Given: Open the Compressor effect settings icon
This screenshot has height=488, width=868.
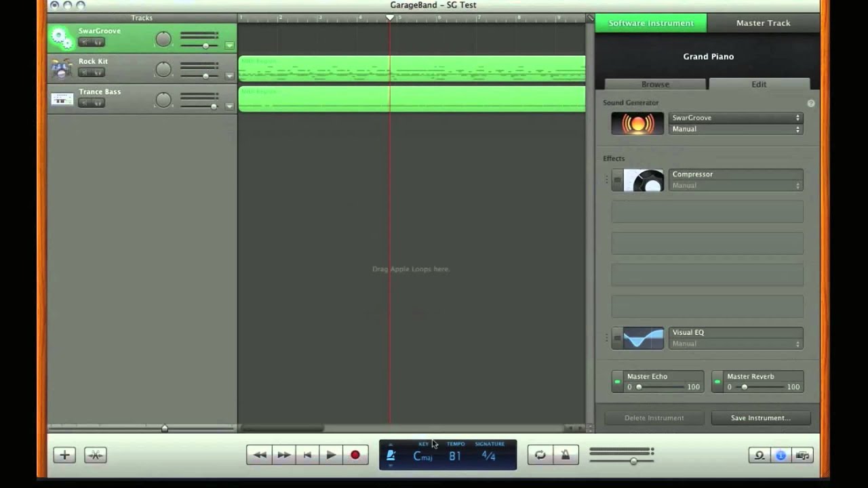Looking at the screenshot, I should [x=644, y=180].
